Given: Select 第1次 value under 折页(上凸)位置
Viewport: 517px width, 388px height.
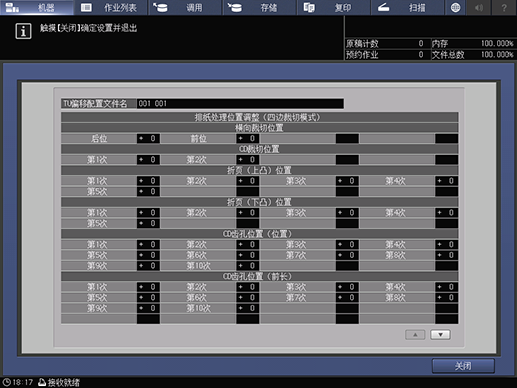Looking at the screenshot, I should pos(148,181).
